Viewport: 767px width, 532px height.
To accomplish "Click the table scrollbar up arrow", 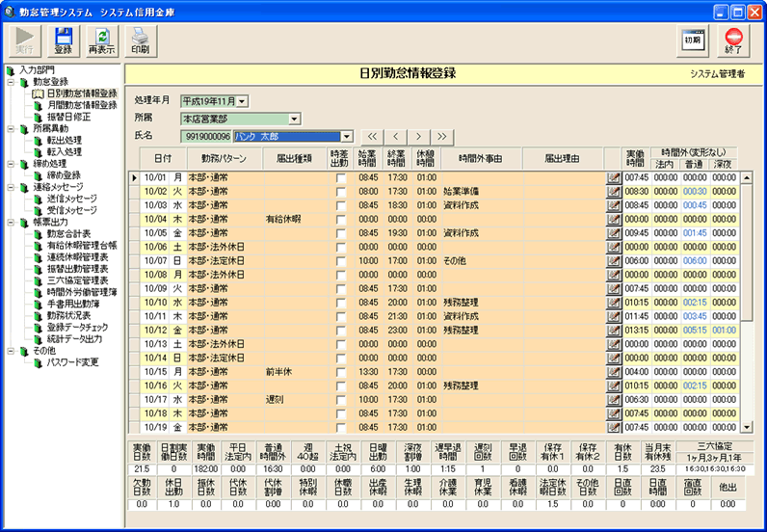I will (x=747, y=178).
